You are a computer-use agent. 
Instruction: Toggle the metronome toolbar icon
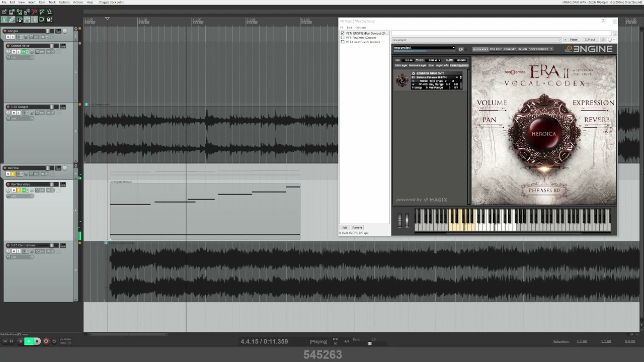[49, 12]
